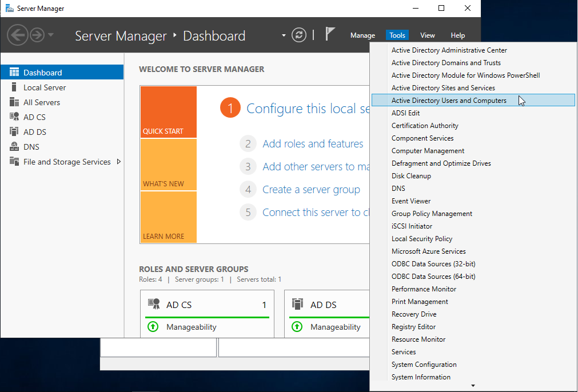Viewport: 578px width, 392px height.
Task: Click the WHAT'S NEW tile
Action: (x=169, y=165)
